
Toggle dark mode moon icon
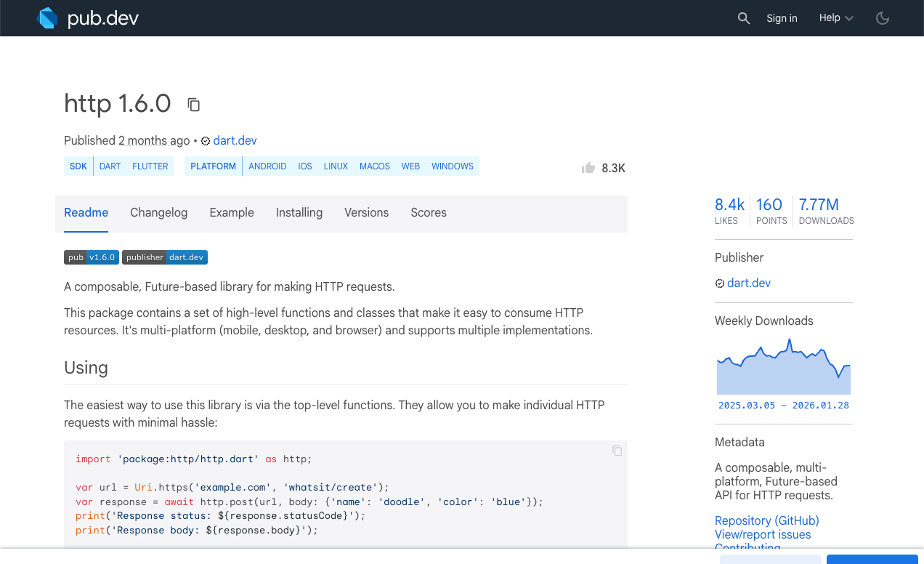[883, 18]
